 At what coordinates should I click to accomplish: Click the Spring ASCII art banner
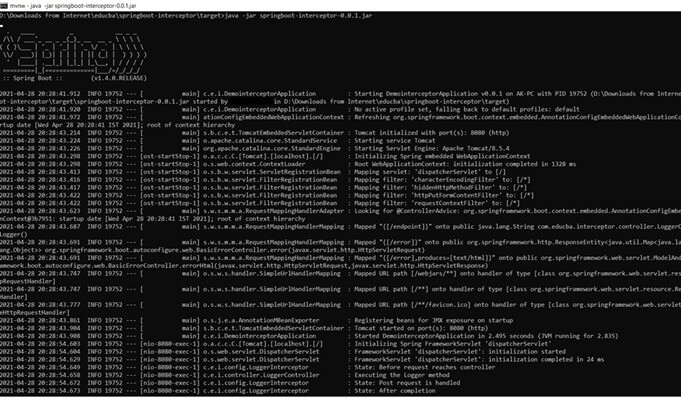click(x=74, y=54)
